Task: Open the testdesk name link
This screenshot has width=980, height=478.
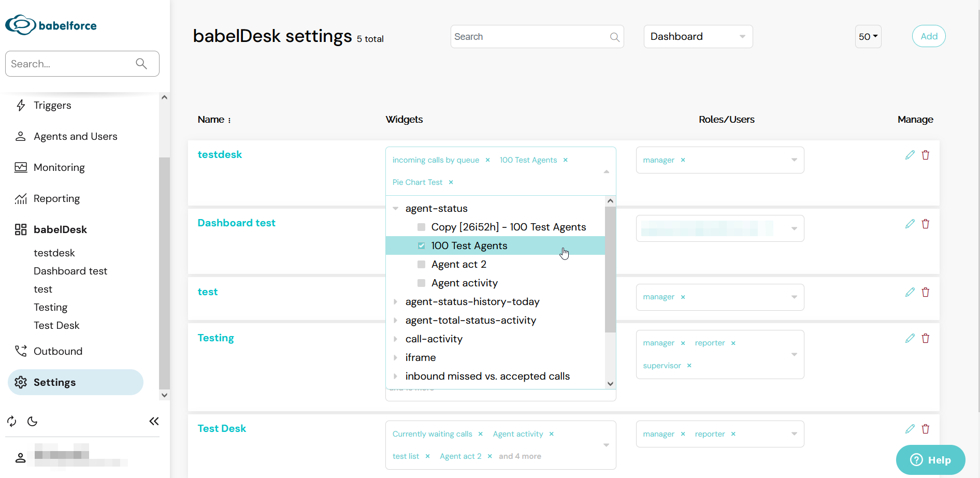Action: click(x=220, y=154)
